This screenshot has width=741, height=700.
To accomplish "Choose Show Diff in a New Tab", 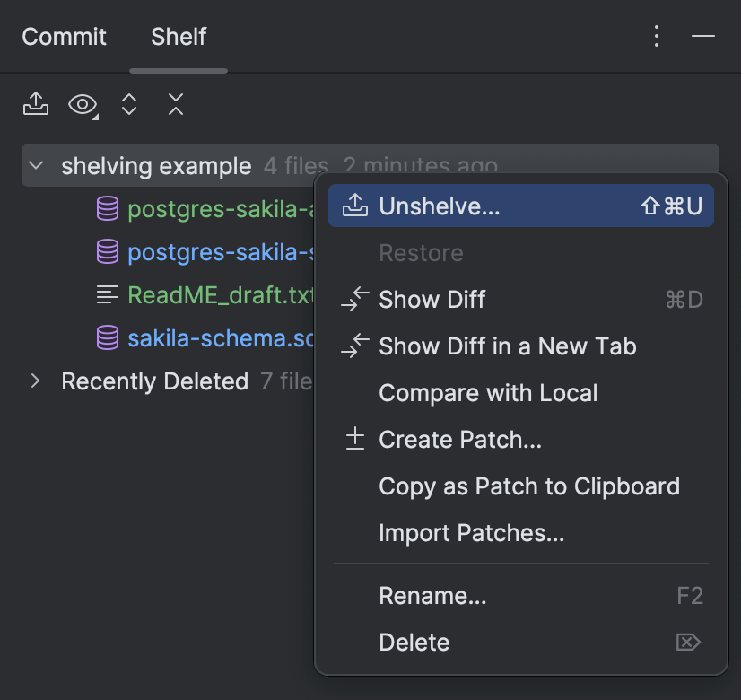I will [x=521, y=346].
